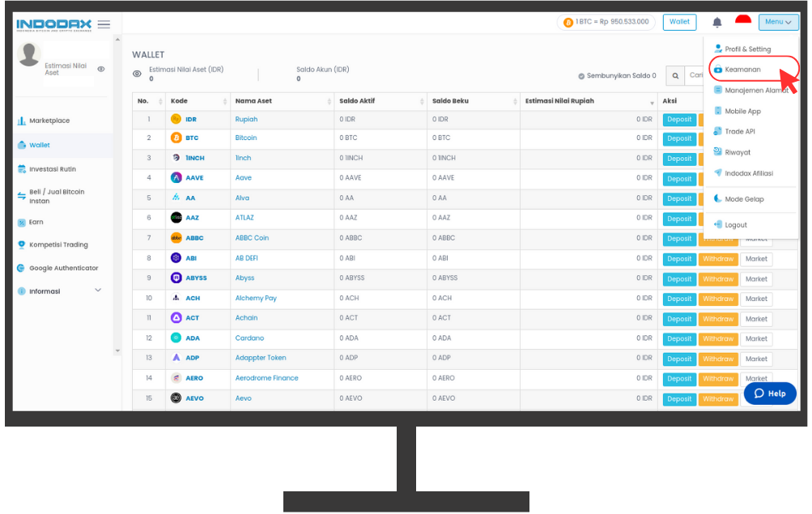Click the Marketplace chart icon
This screenshot has width=812, height=514.
pyautogui.click(x=21, y=121)
